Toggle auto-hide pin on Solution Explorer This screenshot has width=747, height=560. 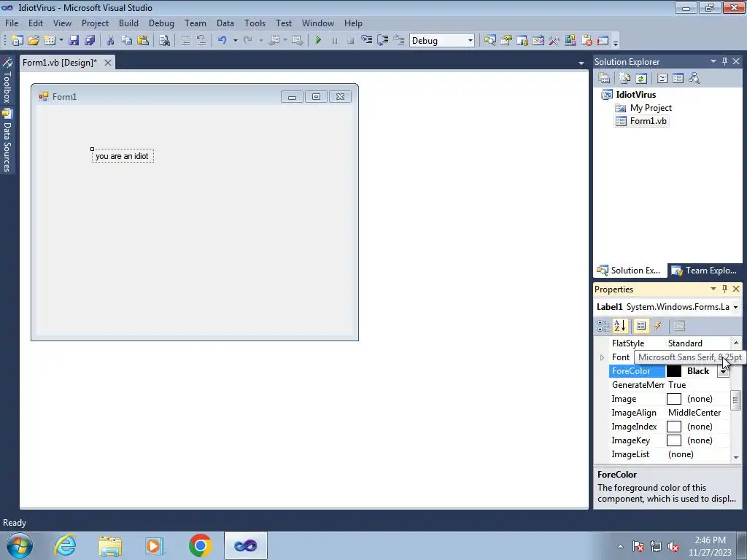(x=724, y=61)
